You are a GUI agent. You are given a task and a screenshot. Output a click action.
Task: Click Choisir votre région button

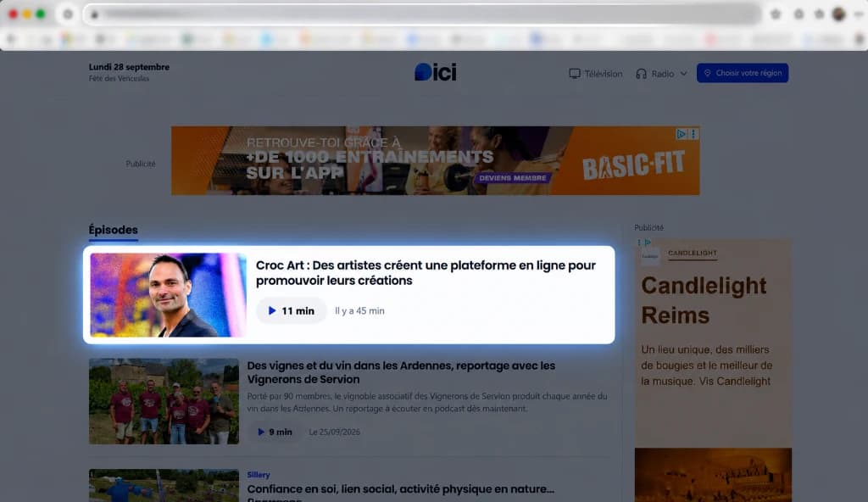[743, 73]
